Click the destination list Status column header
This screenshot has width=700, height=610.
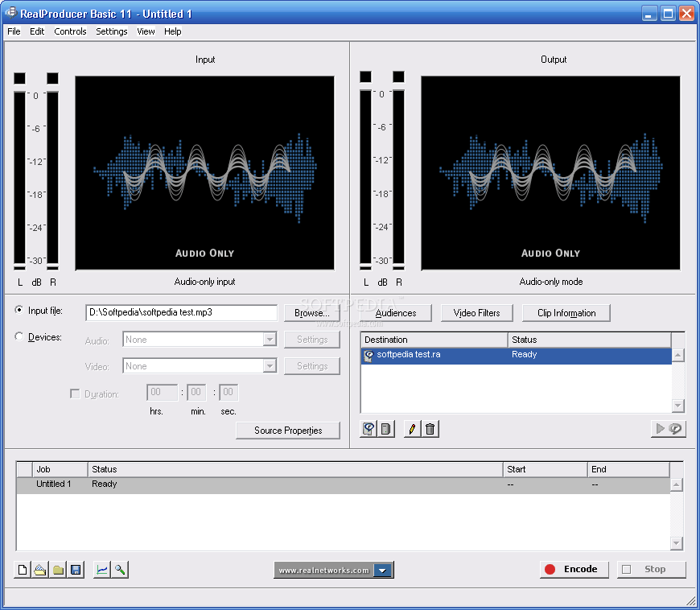590,340
